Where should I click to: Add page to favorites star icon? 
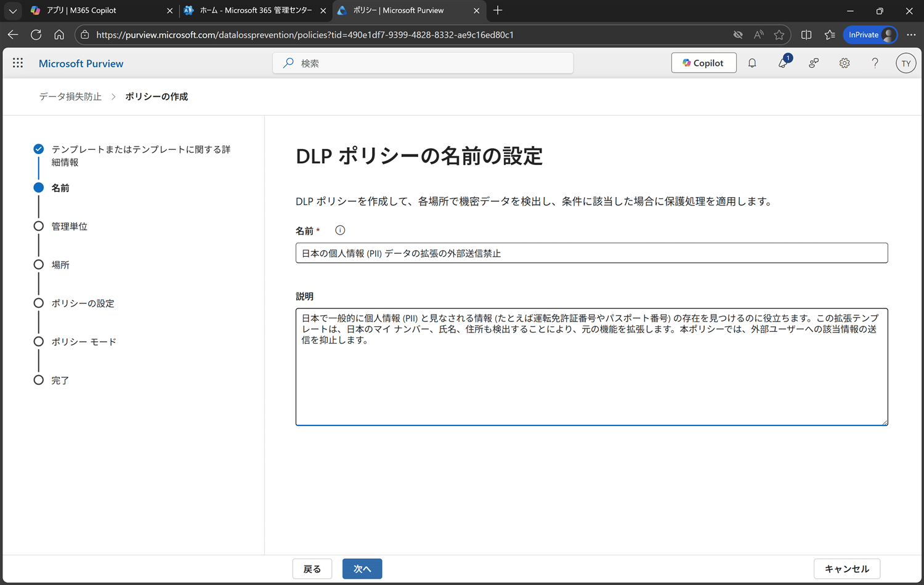pos(779,34)
